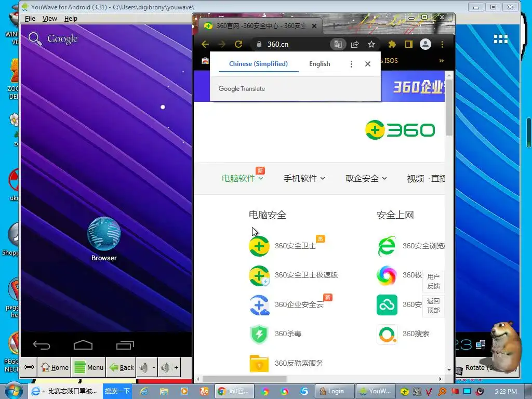This screenshot has height=399, width=532.
Task: Switch translation to English
Action: point(320,64)
